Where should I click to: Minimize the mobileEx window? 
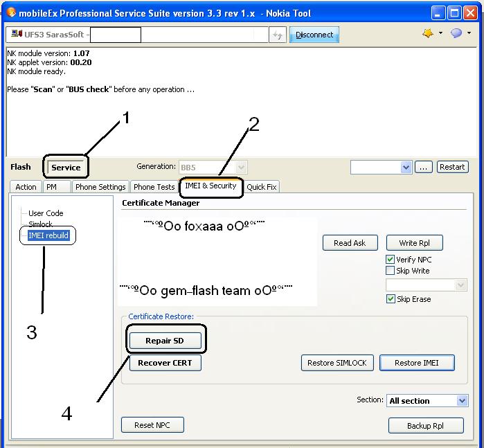(x=438, y=13)
